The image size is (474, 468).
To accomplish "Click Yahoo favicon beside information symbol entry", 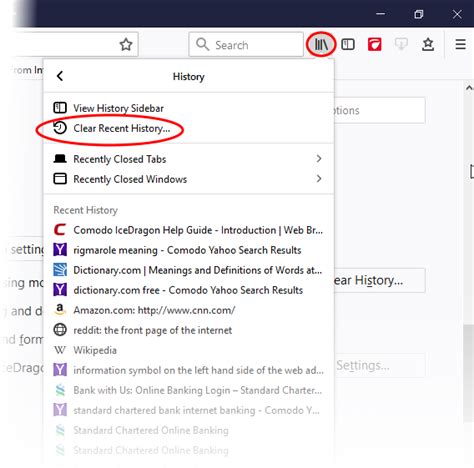I will (60, 370).
